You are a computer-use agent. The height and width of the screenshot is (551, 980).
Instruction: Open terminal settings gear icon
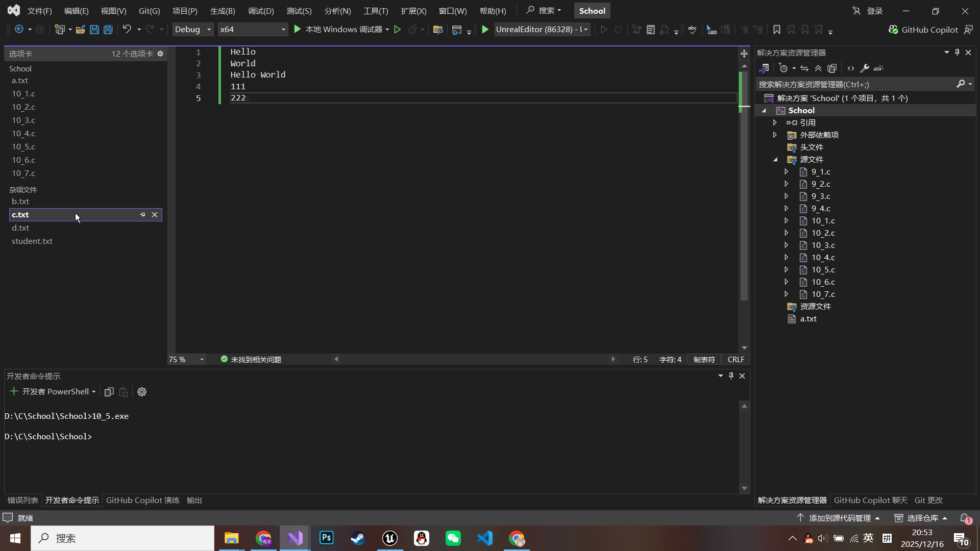coord(142,392)
